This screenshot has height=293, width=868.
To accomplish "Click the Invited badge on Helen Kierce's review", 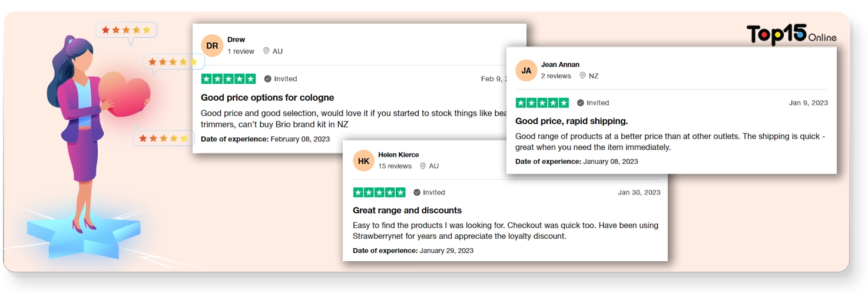I will pyautogui.click(x=429, y=192).
